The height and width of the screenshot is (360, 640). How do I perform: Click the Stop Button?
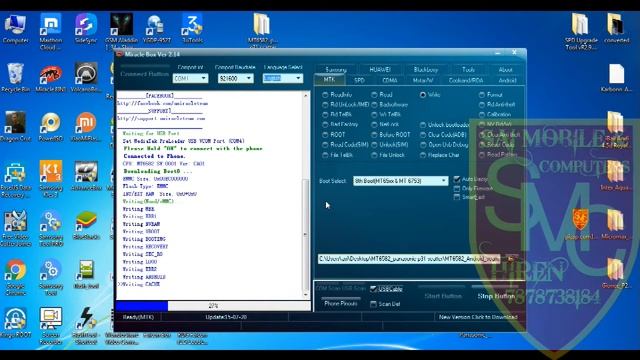[496, 296]
